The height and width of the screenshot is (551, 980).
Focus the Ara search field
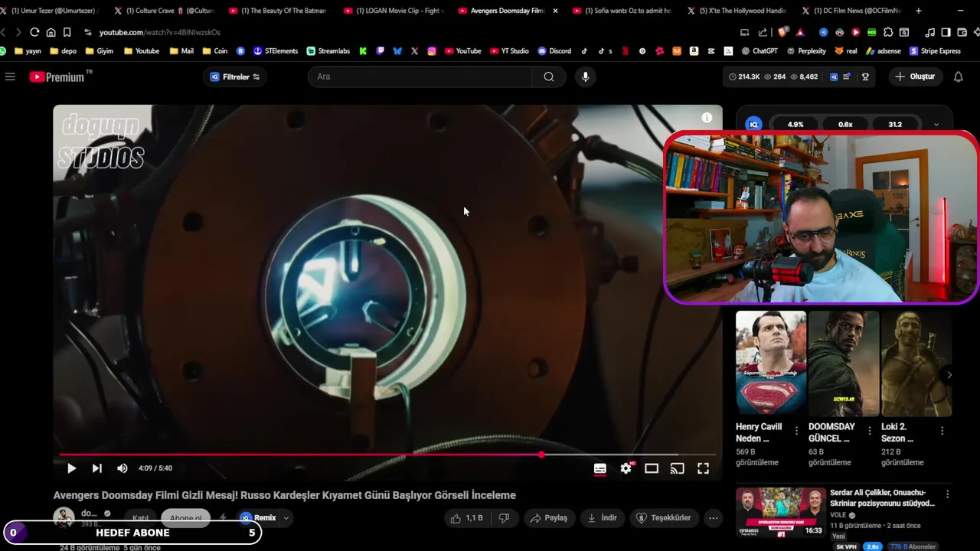pyautogui.click(x=420, y=77)
